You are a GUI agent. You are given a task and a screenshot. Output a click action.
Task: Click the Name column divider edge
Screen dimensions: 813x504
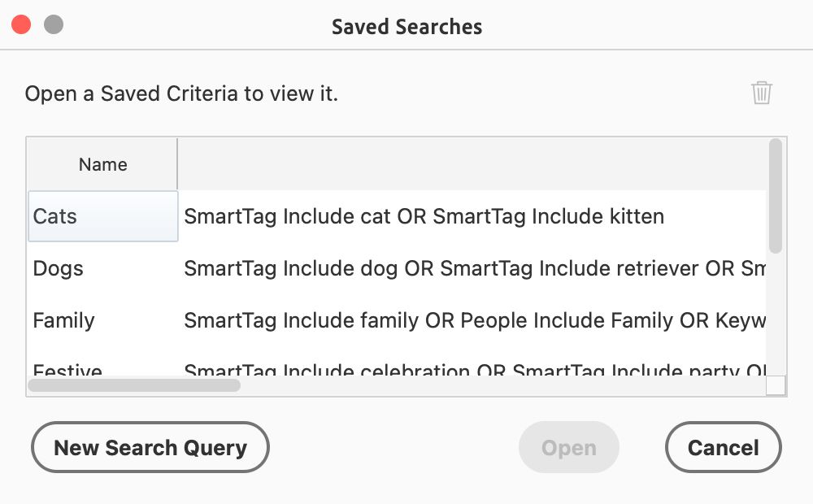[177, 164]
